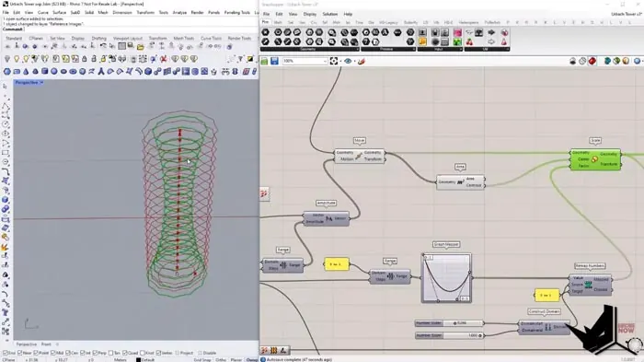The width and height of the screenshot is (644, 362).
Task: Open the Solution menu in Grasshopper
Action: pos(329,14)
